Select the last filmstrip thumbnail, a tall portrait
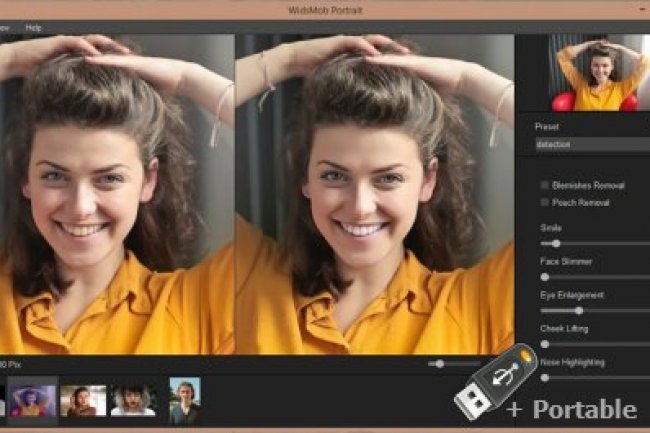650x433 pixels. pos(184,399)
